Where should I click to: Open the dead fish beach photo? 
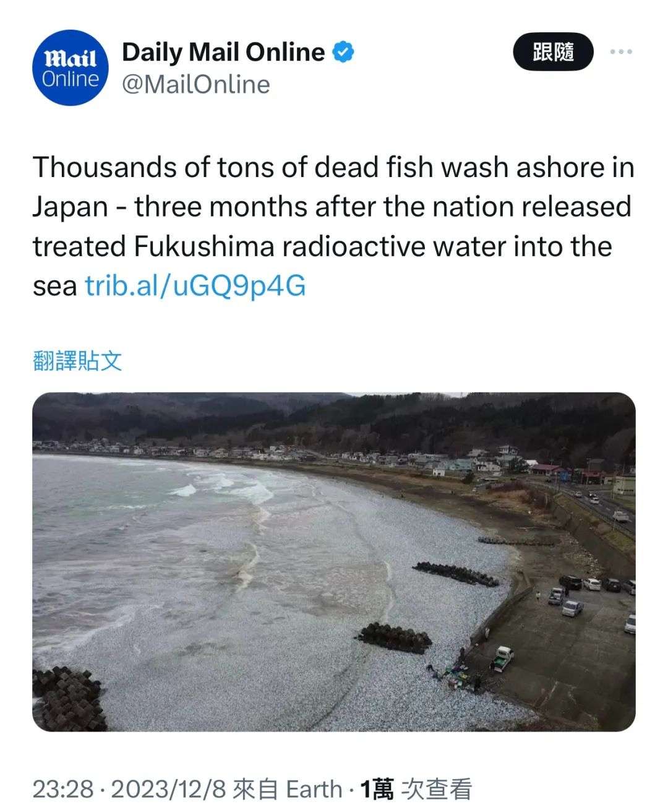pyautogui.click(x=334, y=561)
